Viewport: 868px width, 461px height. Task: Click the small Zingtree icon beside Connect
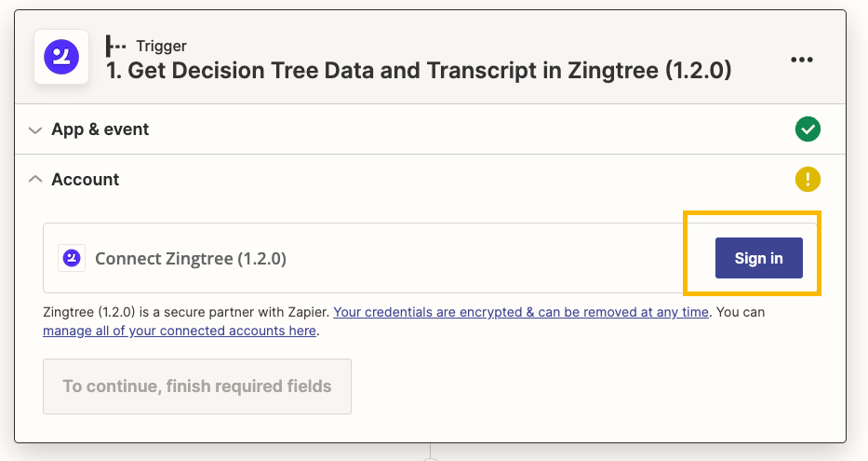point(72,258)
